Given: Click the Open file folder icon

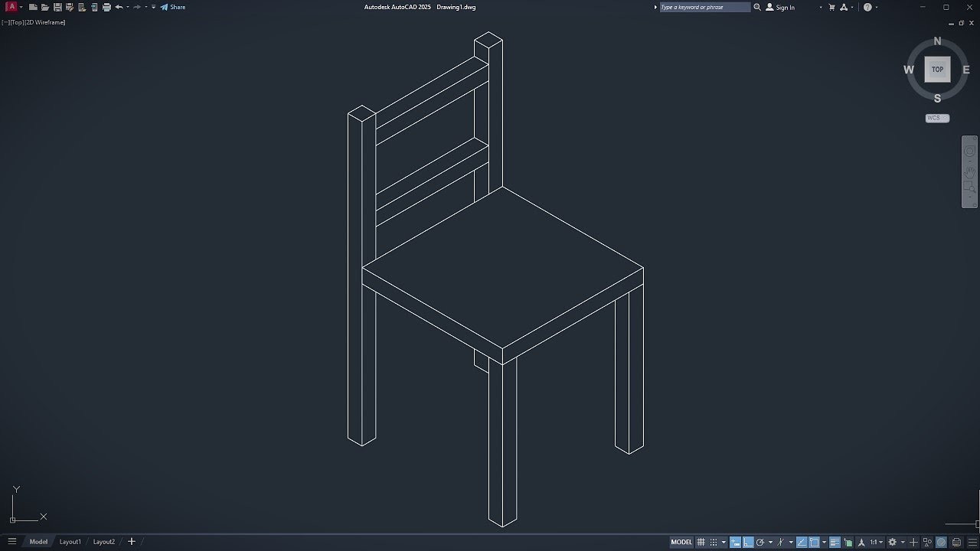Looking at the screenshot, I should coord(45,7).
